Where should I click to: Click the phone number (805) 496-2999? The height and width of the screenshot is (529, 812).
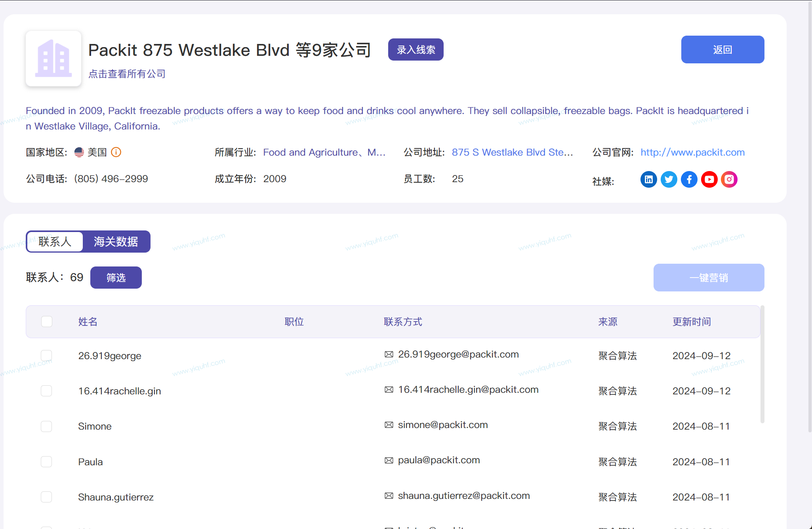[x=111, y=179]
